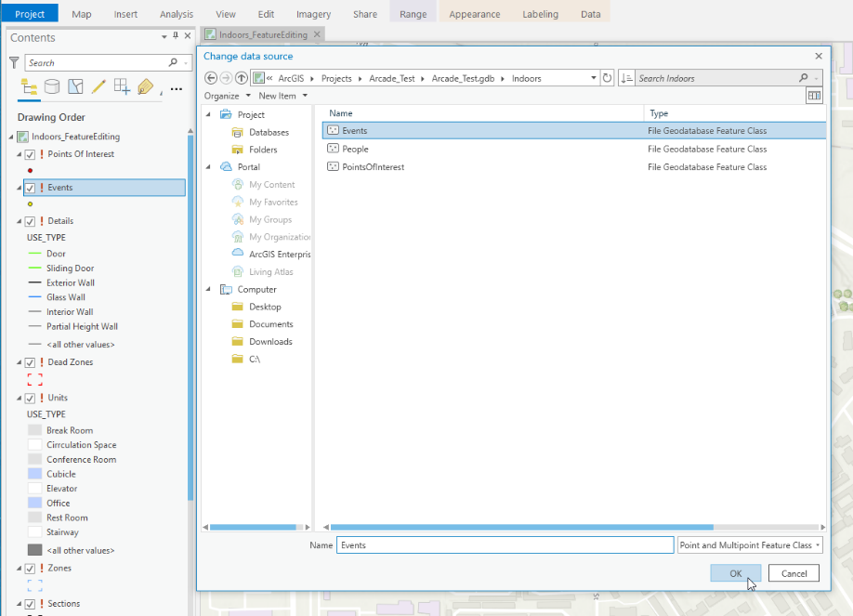
Task: Refresh the Indoors folder listing
Action: coord(607,78)
